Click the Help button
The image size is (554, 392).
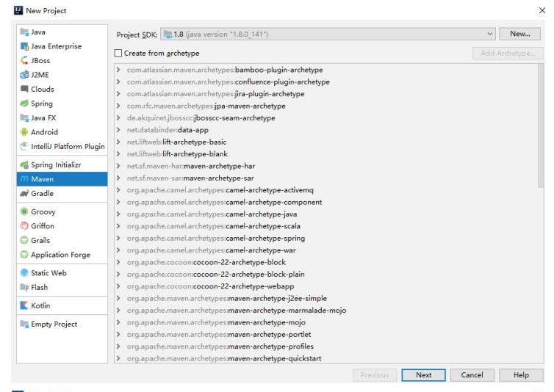521,375
